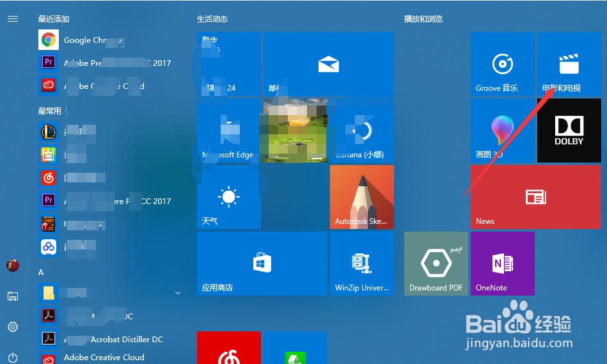The height and width of the screenshot is (364, 607).
Task: Click the 最近添加 section label
Action: coord(54,19)
